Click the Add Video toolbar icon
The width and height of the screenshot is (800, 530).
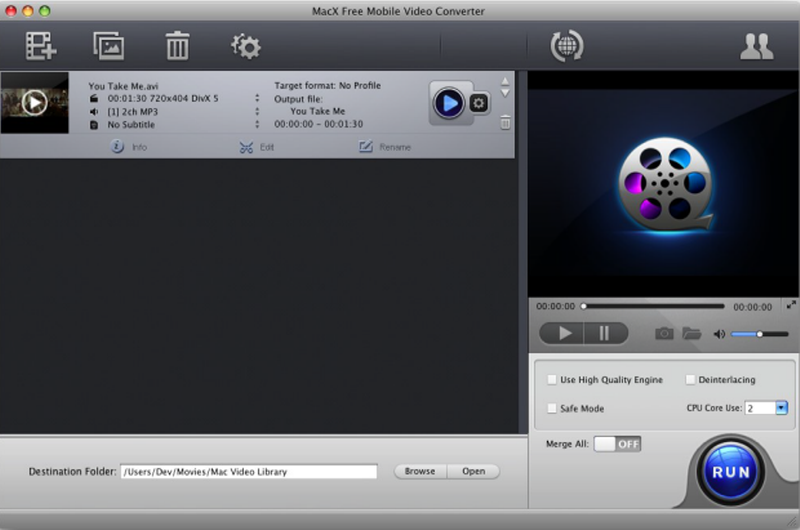(41, 46)
